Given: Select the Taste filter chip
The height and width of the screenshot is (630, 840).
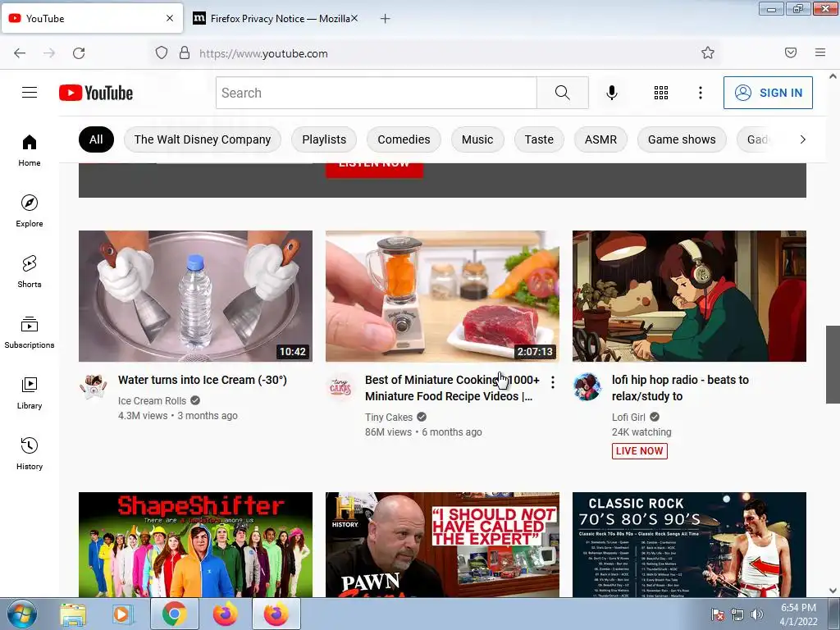Looking at the screenshot, I should coord(539,139).
